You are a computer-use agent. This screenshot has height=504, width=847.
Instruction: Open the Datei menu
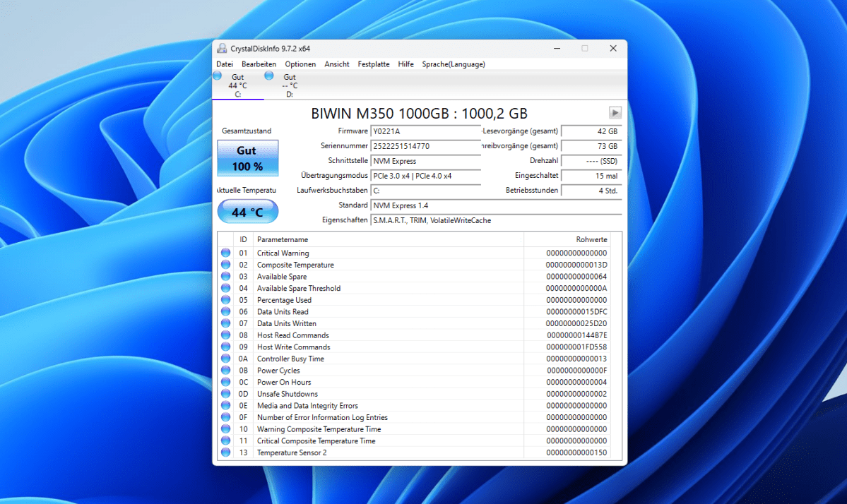[224, 64]
